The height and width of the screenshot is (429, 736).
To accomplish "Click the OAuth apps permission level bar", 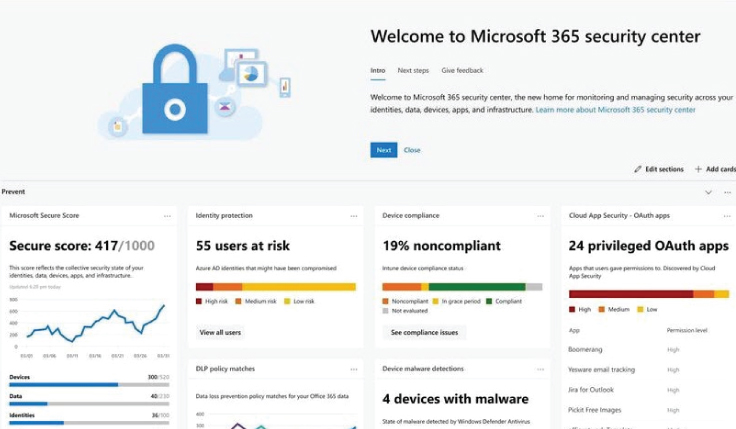I will pos(649,294).
